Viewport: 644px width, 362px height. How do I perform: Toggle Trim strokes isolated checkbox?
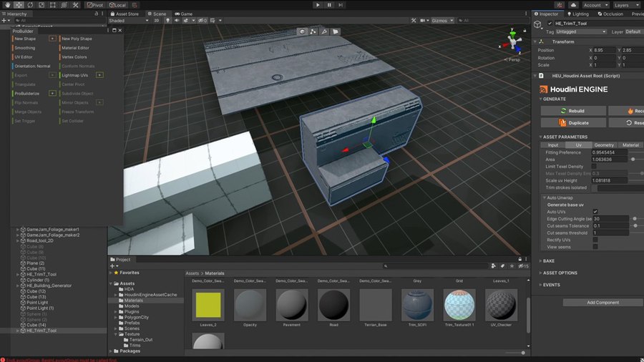click(595, 187)
